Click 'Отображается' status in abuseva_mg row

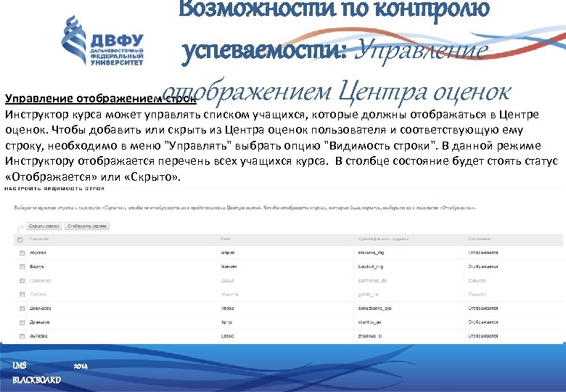click(x=483, y=253)
